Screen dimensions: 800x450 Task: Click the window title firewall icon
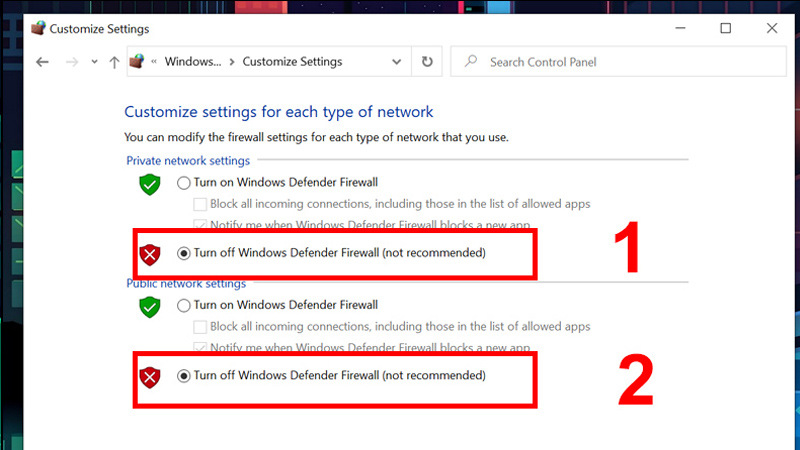point(38,28)
